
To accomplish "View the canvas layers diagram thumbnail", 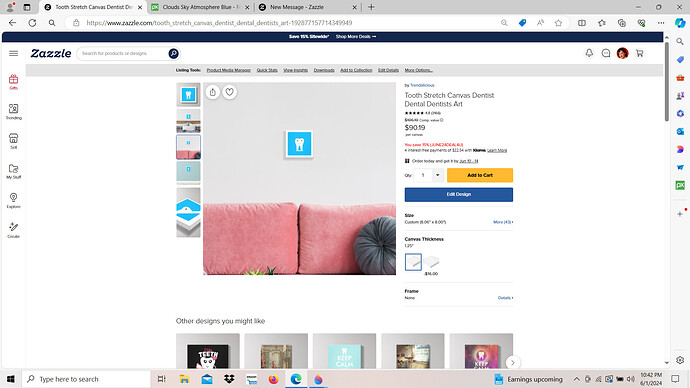I will point(188,212).
